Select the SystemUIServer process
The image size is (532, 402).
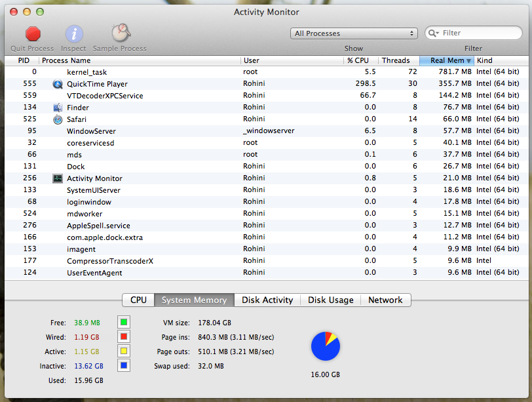point(267,190)
